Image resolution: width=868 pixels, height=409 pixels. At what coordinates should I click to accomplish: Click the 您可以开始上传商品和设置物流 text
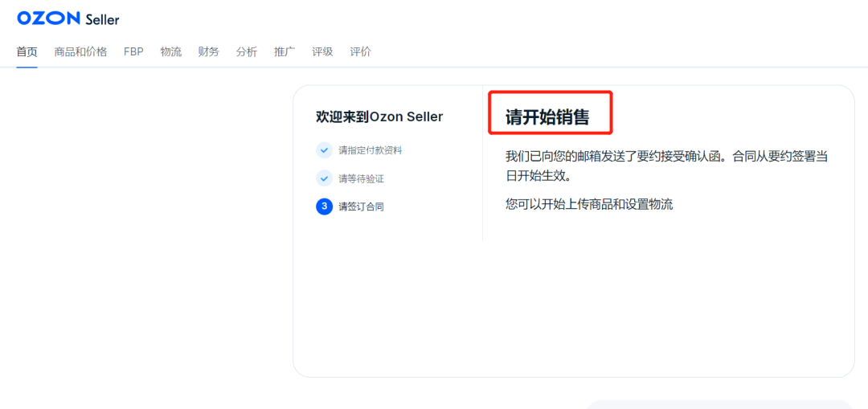coord(589,204)
